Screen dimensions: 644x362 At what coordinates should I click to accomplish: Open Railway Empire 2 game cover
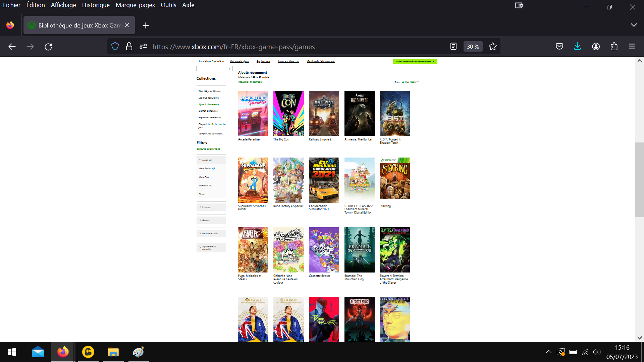coord(324,113)
